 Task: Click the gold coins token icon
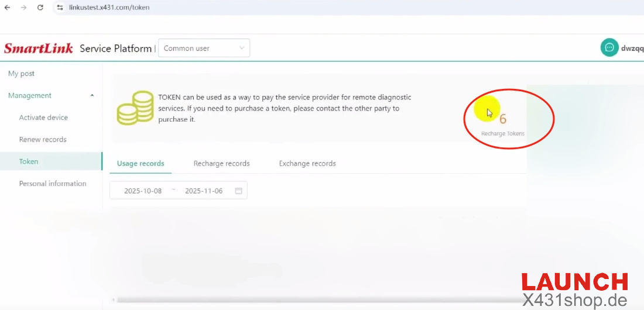(x=135, y=108)
